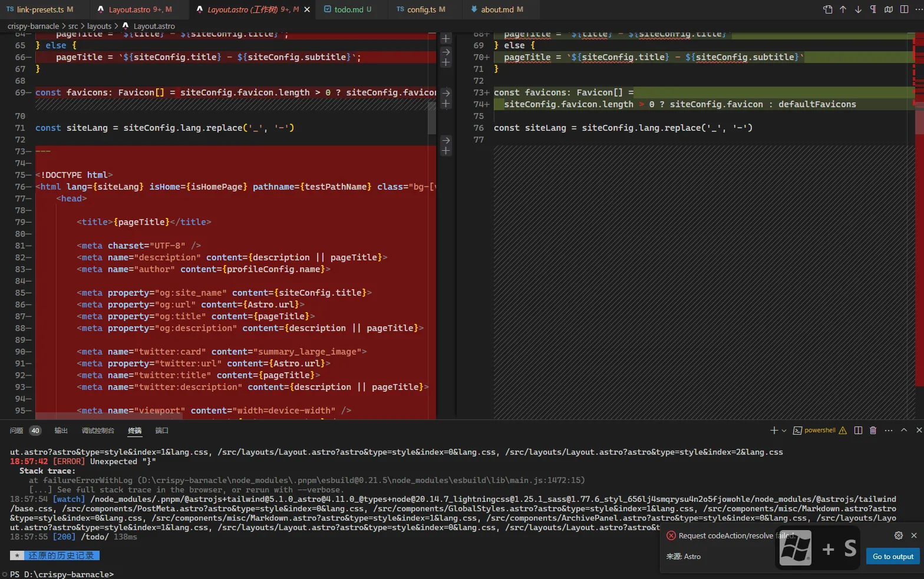Screen dimensions: 924x579
Task: Maximize the terminal panel with the chevron
Action: pos(904,431)
